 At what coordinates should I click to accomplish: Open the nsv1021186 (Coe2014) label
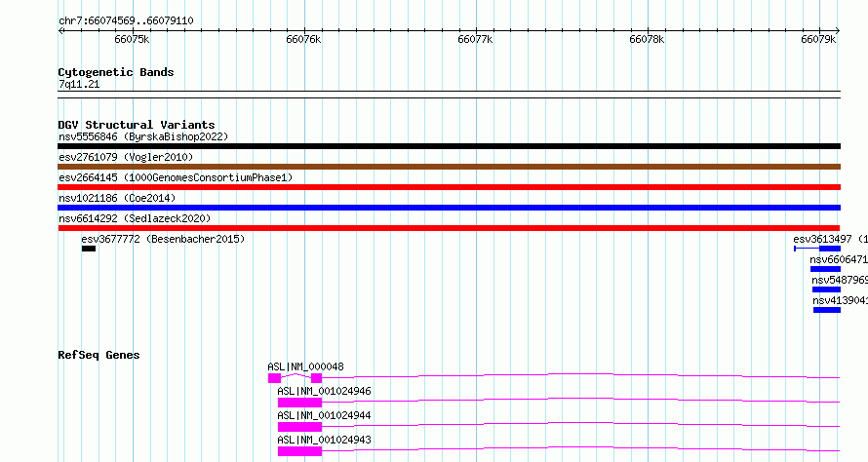click(117, 198)
